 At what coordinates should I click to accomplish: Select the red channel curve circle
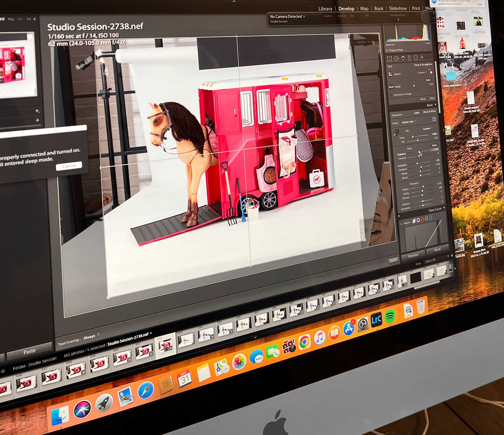(422, 219)
